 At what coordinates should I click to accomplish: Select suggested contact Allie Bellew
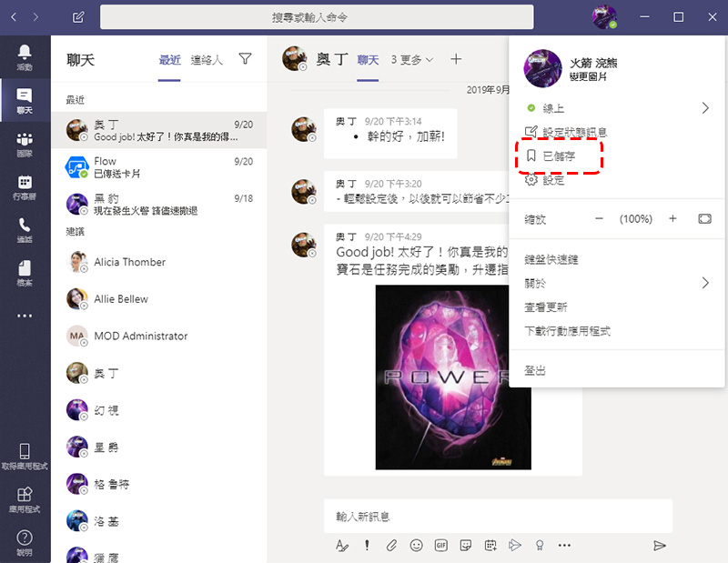(x=158, y=299)
